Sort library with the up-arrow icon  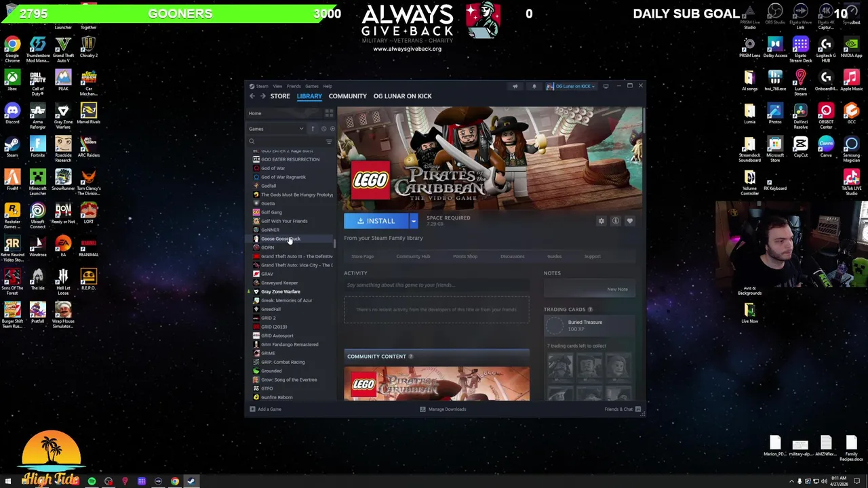coord(313,129)
